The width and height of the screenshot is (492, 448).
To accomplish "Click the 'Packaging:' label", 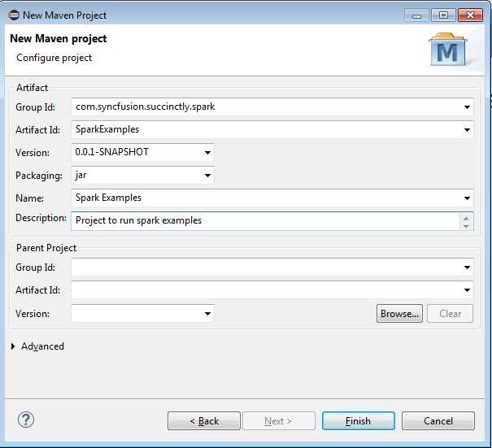I will tap(39, 176).
